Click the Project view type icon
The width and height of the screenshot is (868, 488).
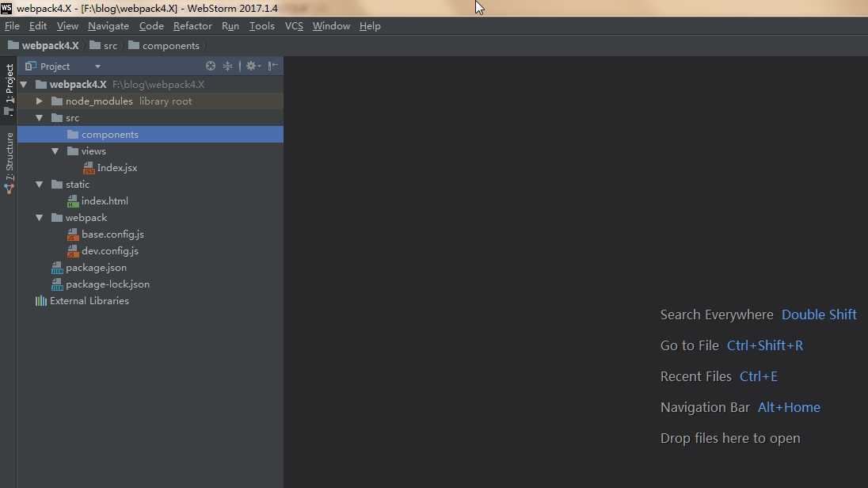tap(30, 66)
